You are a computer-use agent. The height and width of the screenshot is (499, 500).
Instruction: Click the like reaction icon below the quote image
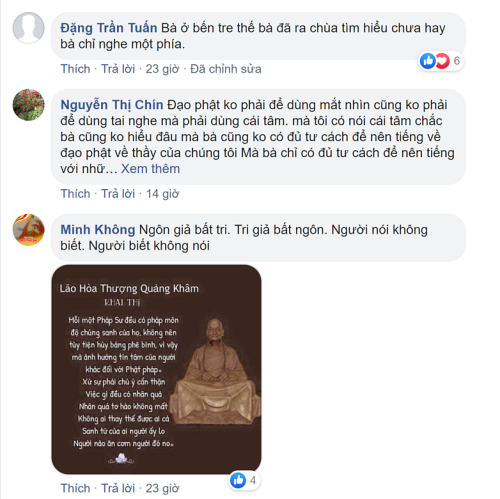coord(238,480)
